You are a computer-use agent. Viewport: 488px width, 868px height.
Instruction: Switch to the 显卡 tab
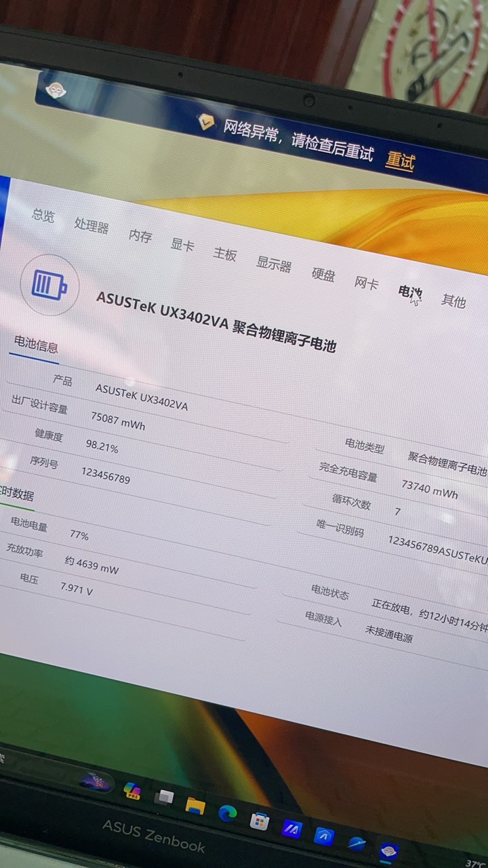click(182, 245)
